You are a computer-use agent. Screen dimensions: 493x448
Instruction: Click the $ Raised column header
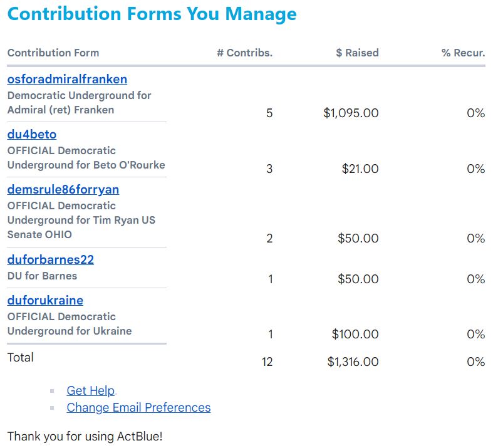coord(357,53)
